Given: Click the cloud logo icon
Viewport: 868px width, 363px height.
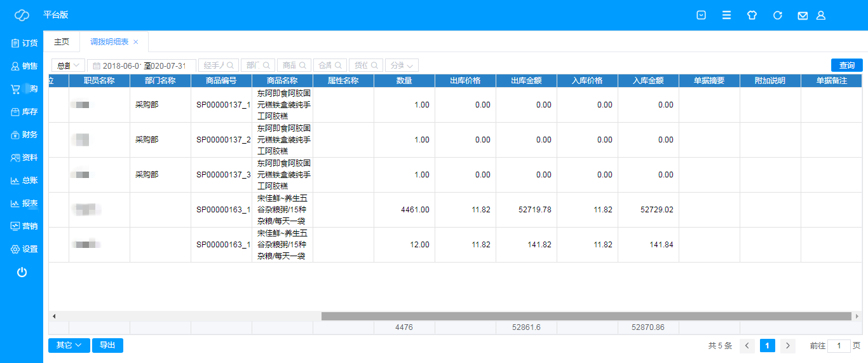Looking at the screenshot, I should [22, 15].
